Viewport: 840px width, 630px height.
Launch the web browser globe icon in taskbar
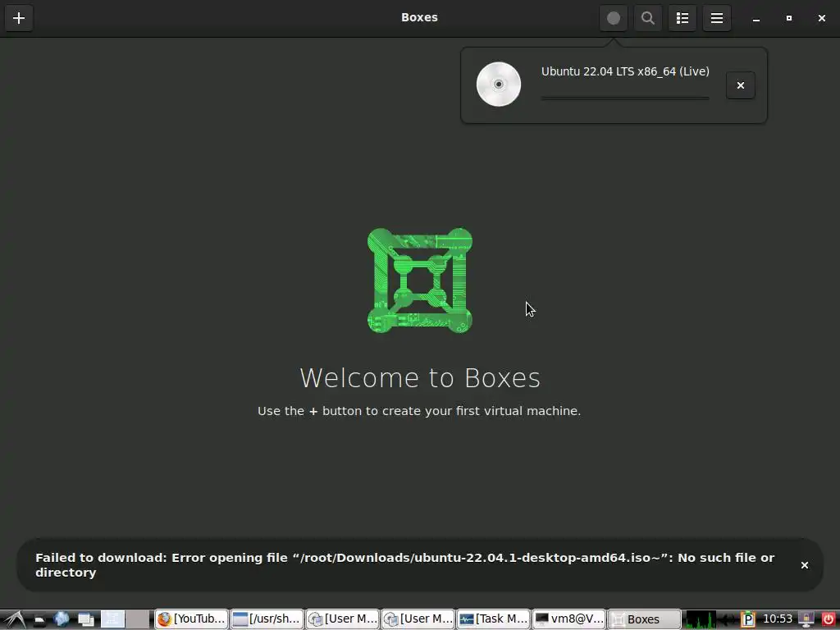(62, 619)
